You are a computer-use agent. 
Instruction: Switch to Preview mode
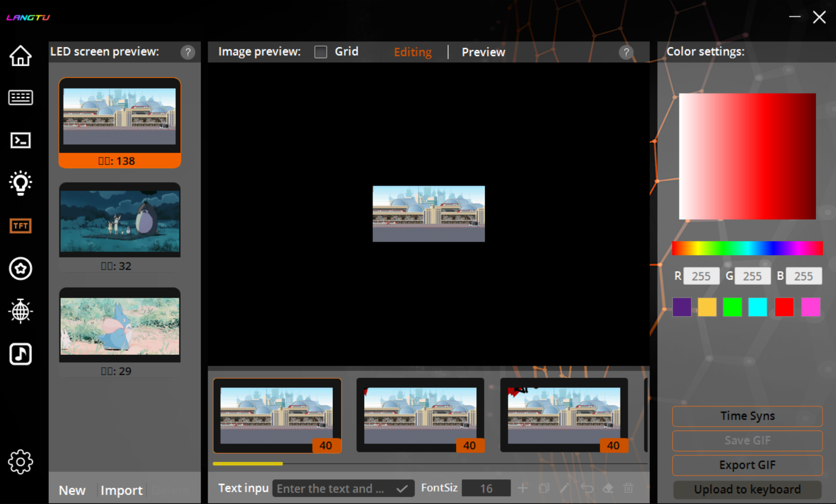tap(483, 52)
